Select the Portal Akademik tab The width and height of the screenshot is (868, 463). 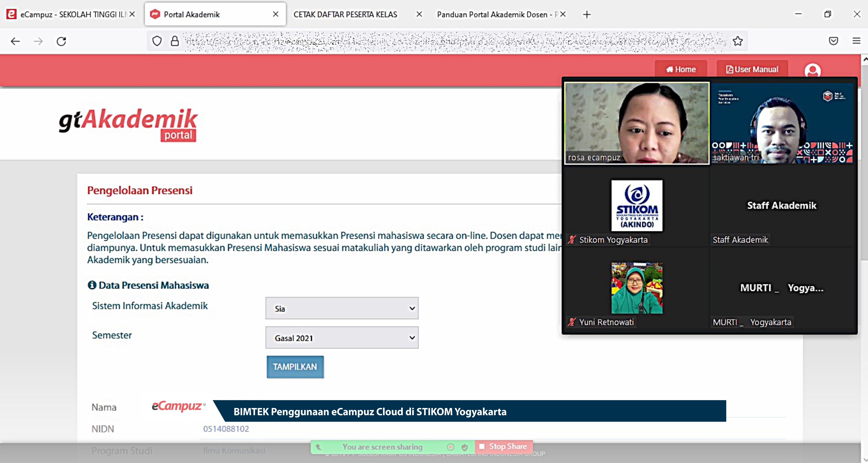click(x=215, y=14)
